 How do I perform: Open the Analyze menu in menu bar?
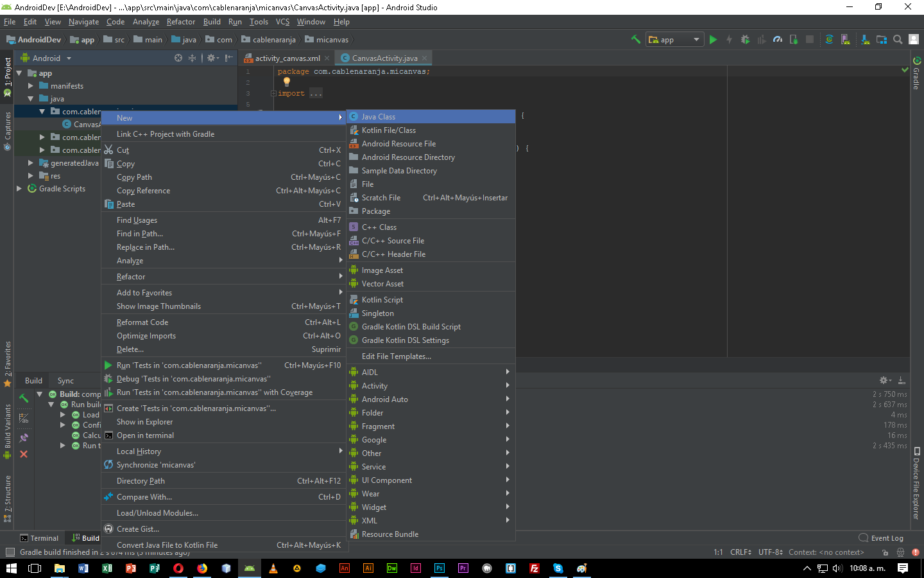point(146,22)
